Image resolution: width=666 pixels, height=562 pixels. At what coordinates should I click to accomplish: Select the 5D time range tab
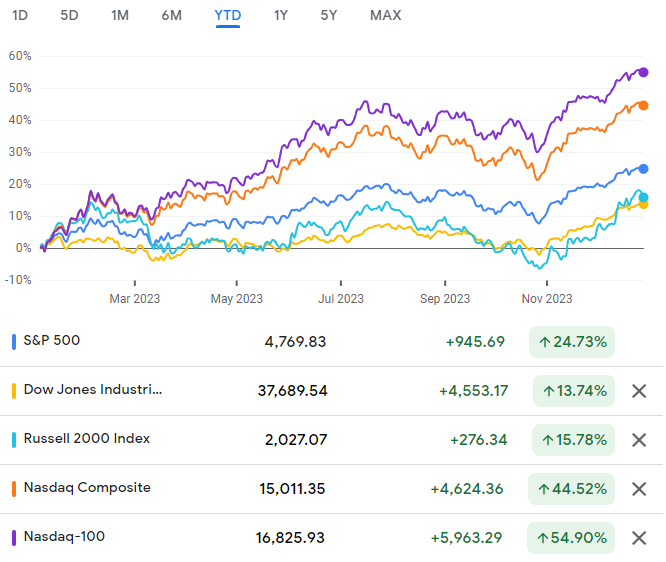(69, 15)
